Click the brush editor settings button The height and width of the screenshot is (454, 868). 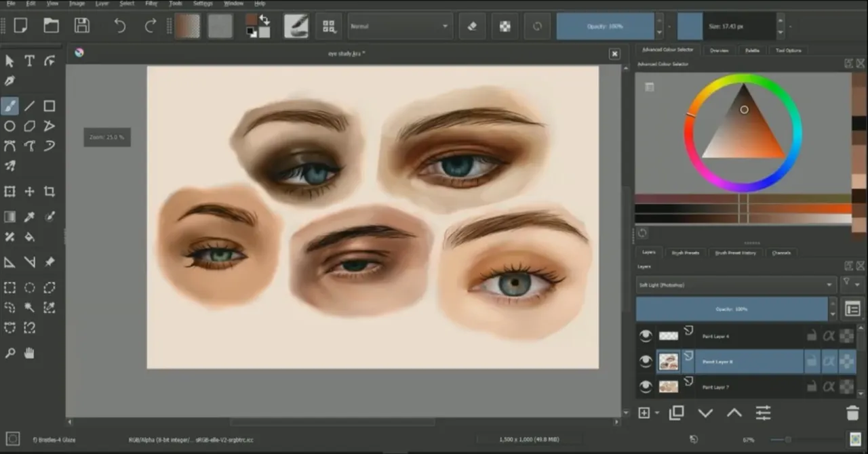[296, 26]
